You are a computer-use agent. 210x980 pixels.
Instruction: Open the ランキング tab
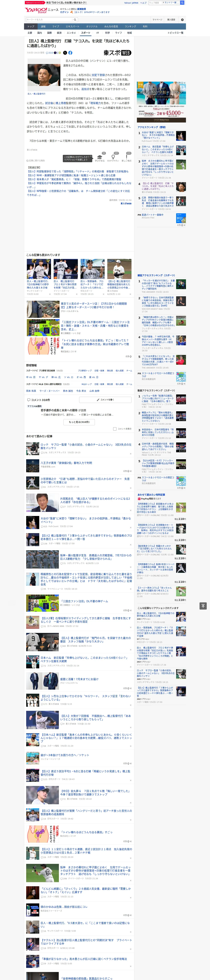click(130, 26)
